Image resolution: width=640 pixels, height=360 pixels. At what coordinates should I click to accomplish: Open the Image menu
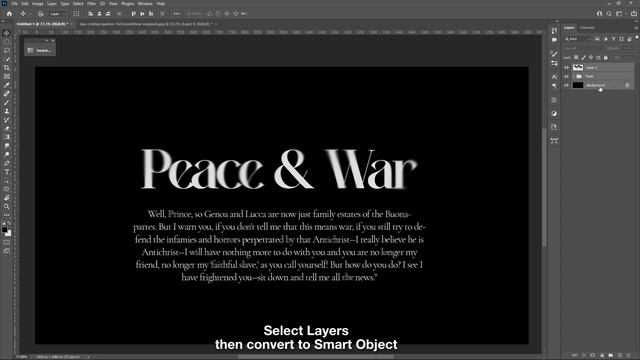click(x=38, y=4)
